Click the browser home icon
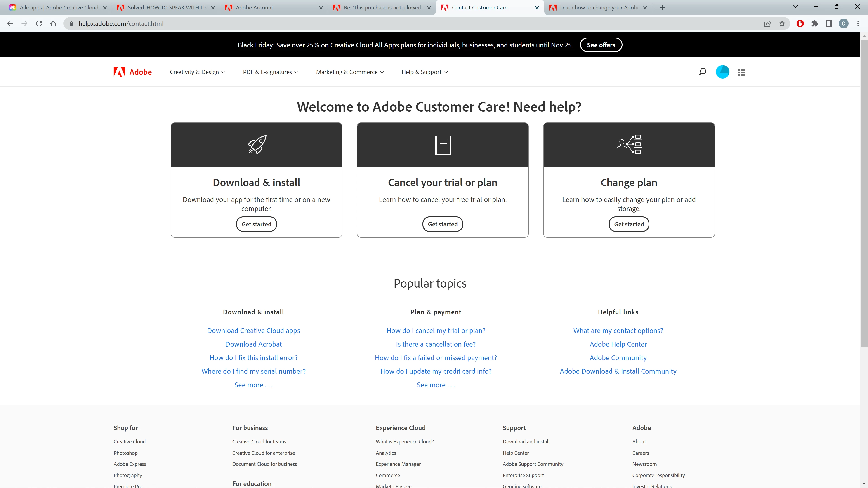 point(53,23)
